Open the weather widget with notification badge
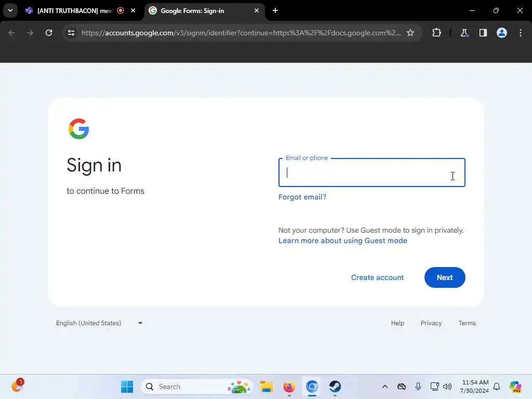 click(17, 386)
